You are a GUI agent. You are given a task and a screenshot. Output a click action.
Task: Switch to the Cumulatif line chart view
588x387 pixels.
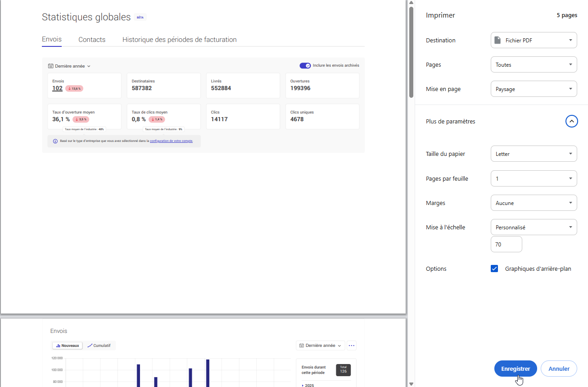click(99, 346)
